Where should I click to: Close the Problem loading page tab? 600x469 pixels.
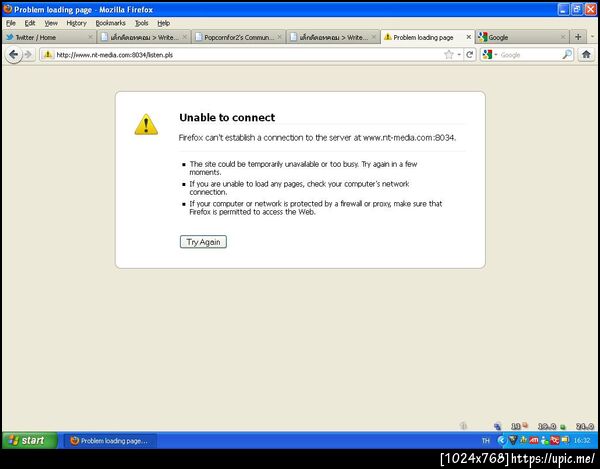click(468, 37)
